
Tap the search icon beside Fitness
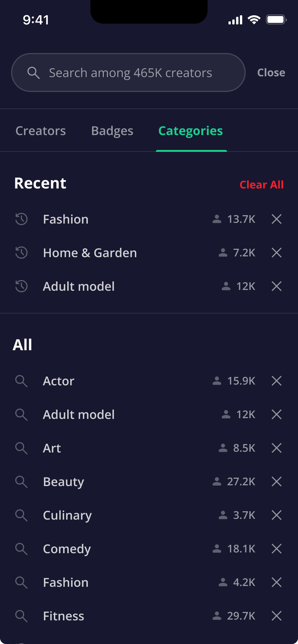click(21, 616)
